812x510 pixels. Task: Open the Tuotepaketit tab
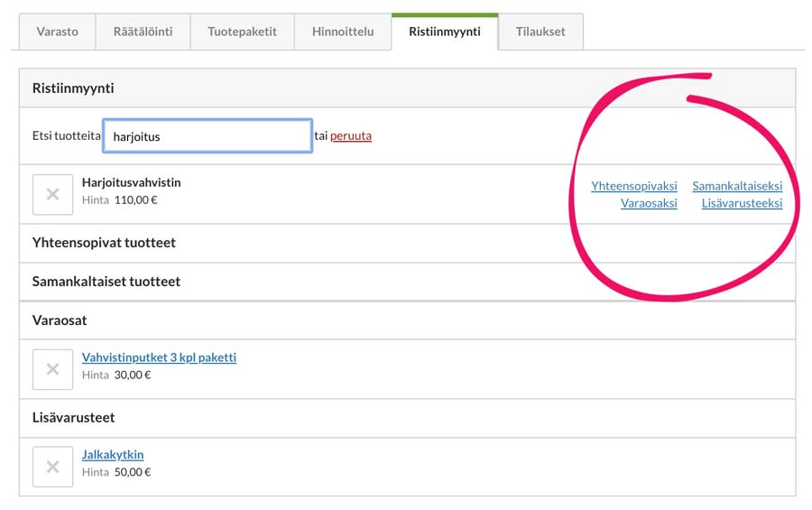click(243, 32)
